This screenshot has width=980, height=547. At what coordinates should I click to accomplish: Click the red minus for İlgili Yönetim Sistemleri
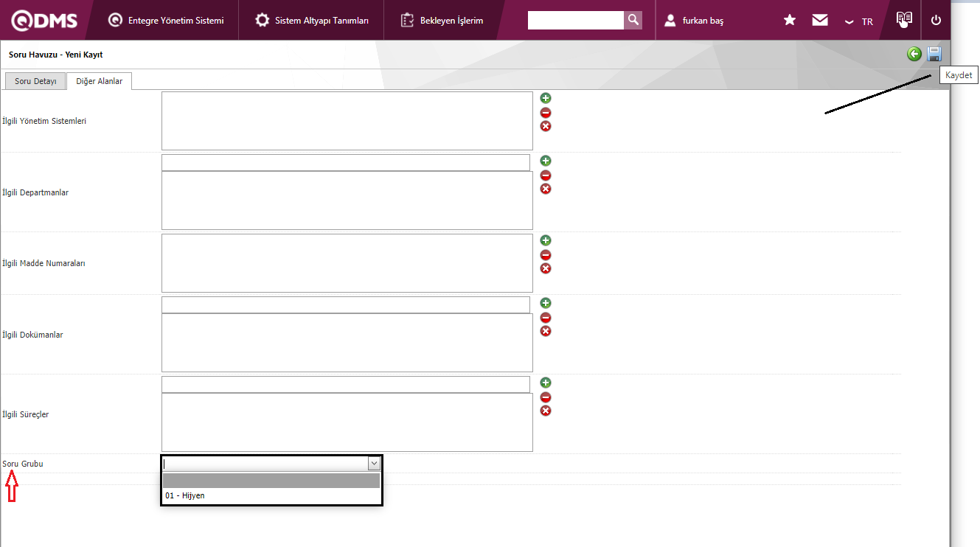pyautogui.click(x=546, y=113)
